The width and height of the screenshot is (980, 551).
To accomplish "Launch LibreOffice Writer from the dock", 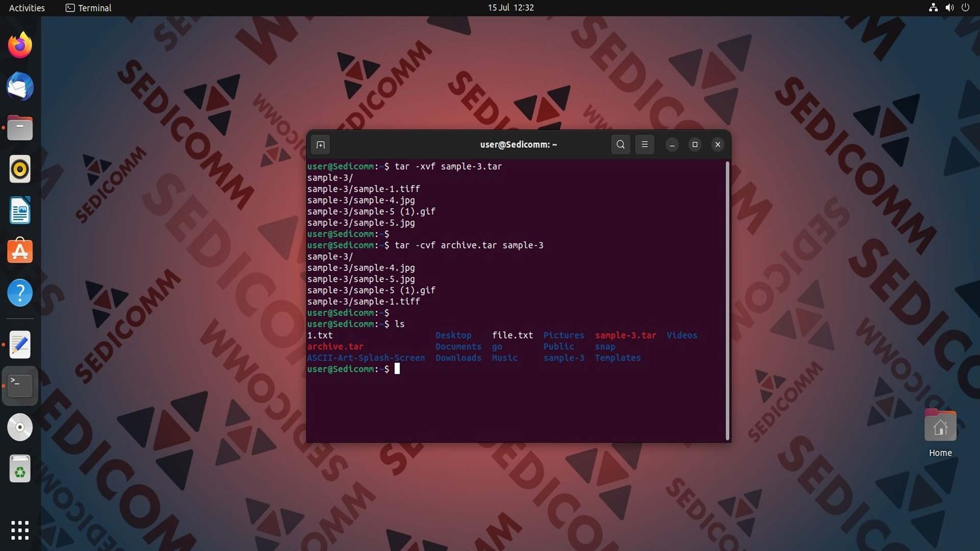I will click(x=20, y=211).
